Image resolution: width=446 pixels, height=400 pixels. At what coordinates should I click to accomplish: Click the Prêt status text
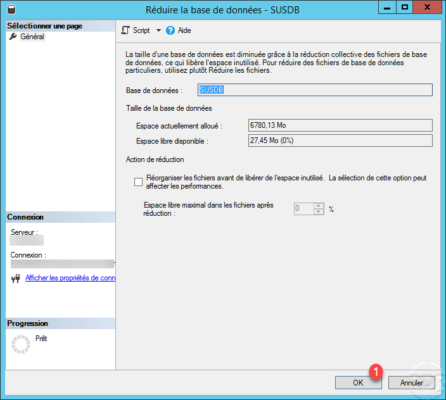click(x=41, y=338)
